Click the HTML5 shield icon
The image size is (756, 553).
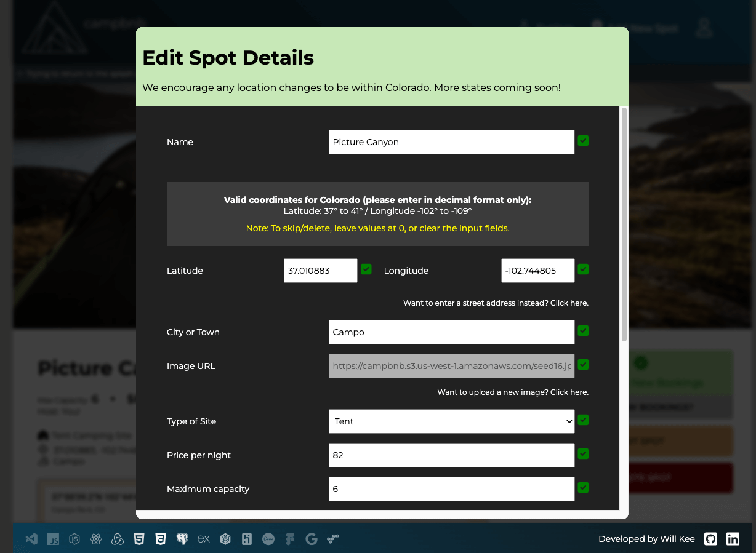coord(139,539)
